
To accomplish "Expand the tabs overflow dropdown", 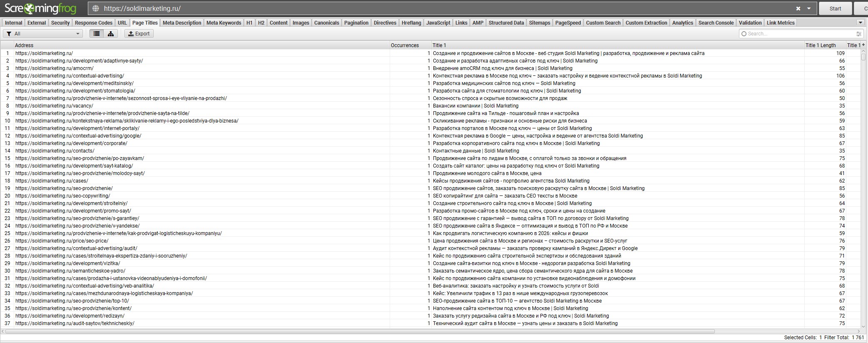I will click(860, 23).
